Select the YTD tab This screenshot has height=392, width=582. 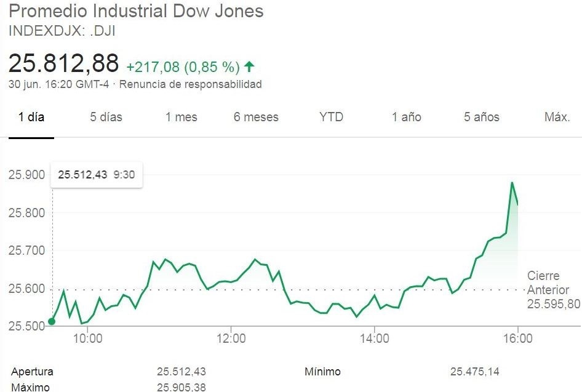click(x=331, y=117)
